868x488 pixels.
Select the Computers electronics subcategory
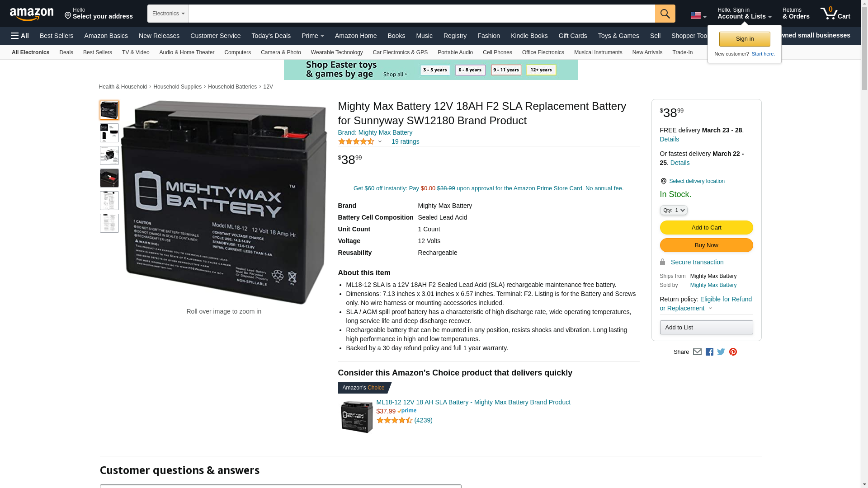coord(237,52)
